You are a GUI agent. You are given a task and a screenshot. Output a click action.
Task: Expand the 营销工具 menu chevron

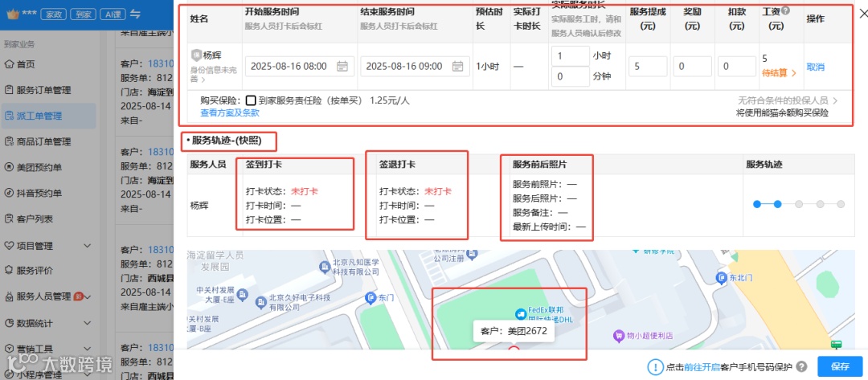(x=87, y=349)
